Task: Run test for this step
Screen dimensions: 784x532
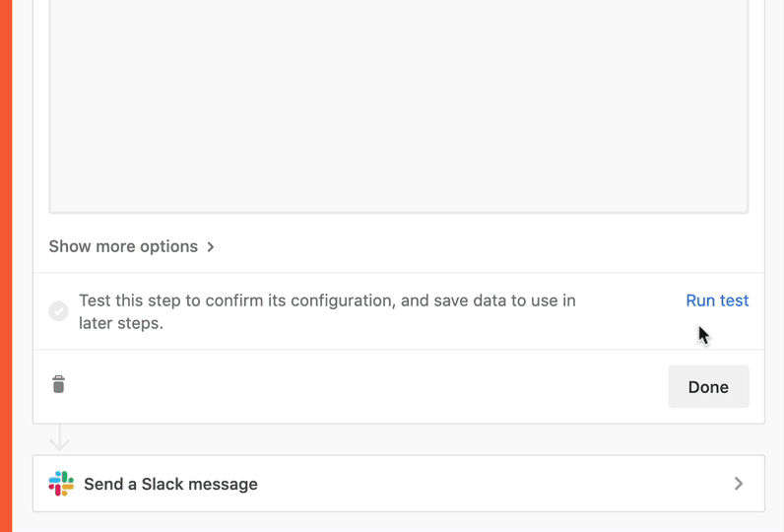Action: tap(717, 300)
